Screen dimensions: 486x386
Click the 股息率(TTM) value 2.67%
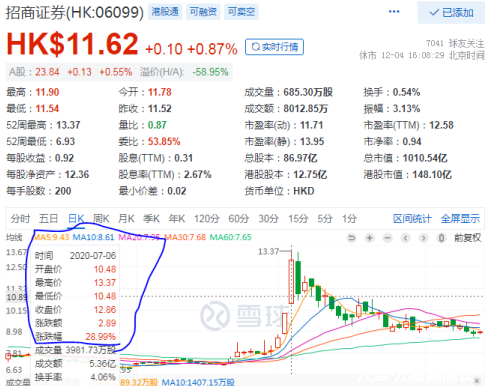(198, 174)
